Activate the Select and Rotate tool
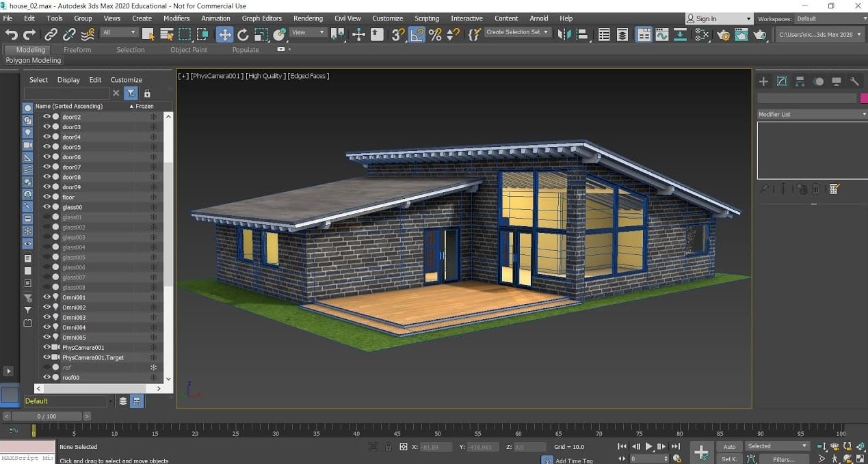Image resolution: width=868 pixels, height=464 pixels. [243, 34]
